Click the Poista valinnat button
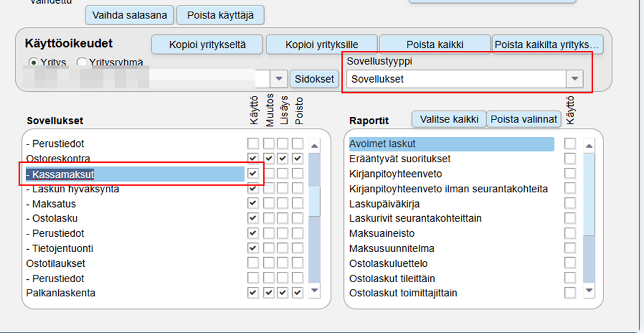644x333 pixels. pyautogui.click(x=524, y=119)
